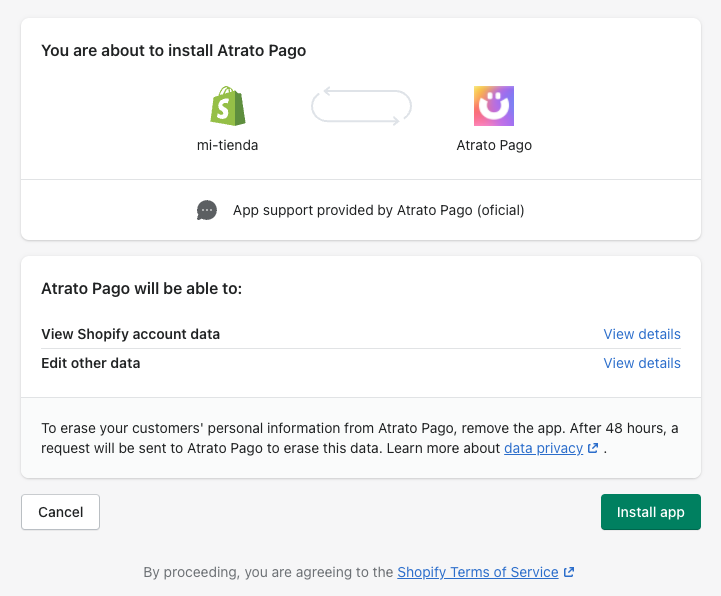The height and width of the screenshot is (596, 721).
Task: Click the 'By proceeding, you are agreeing' text
Action: click(268, 572)
